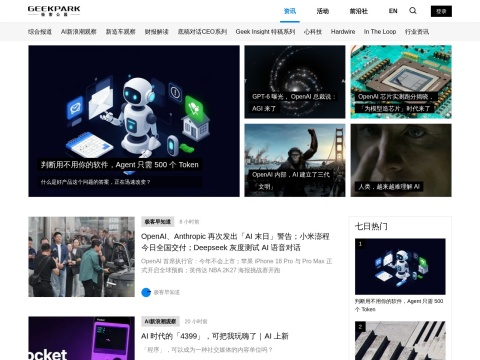
Task: Select In The Loop category
Action: 380,32
